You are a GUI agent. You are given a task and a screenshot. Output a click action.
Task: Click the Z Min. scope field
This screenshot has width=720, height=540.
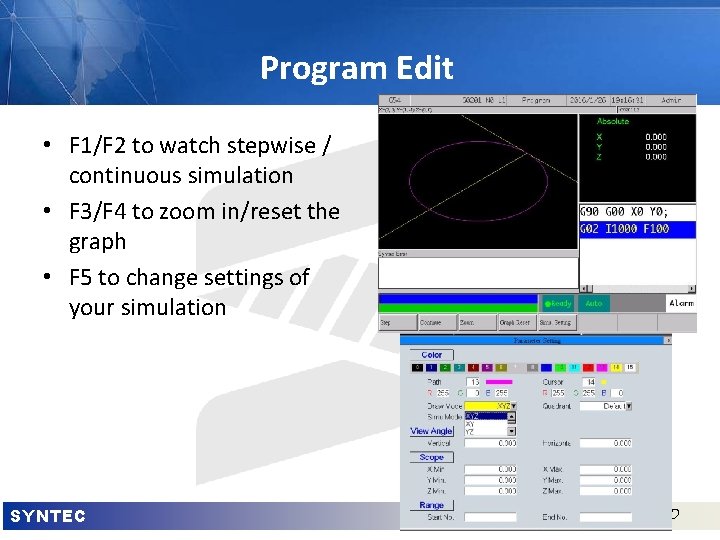point(490,491)
